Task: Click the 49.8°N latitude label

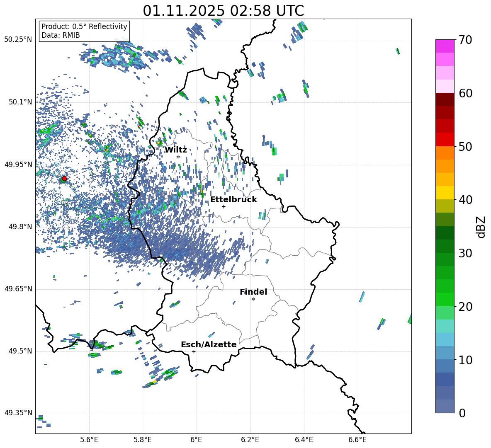Action: [20, 227]
